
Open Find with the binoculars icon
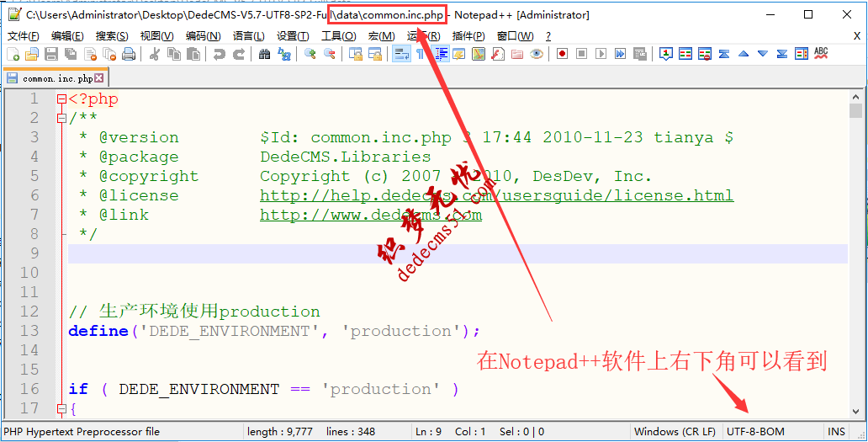[265, 54]
